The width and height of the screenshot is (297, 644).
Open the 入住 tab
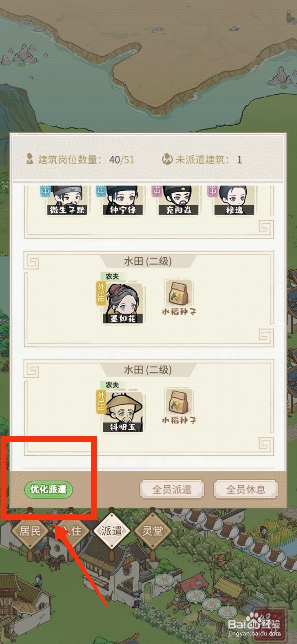click(71, 531)
